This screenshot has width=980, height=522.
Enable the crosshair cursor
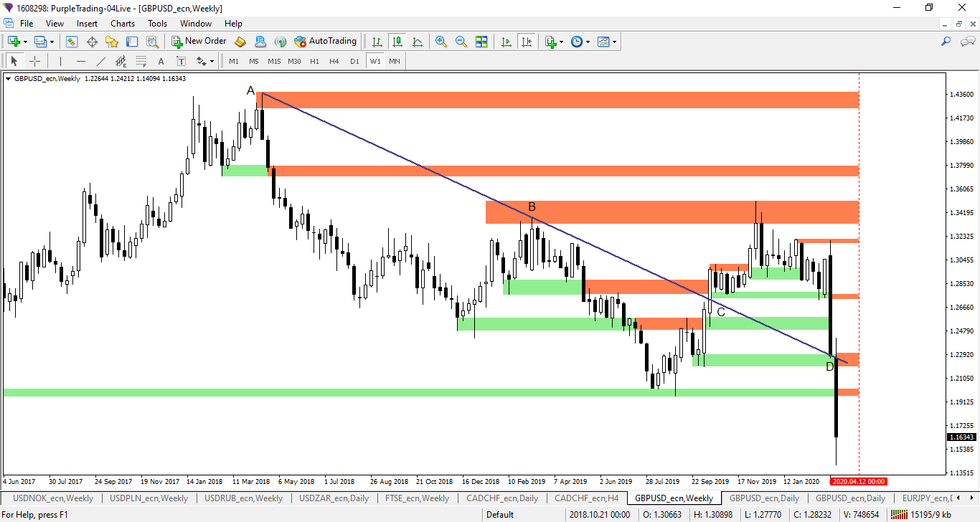[x=34, y=61]
